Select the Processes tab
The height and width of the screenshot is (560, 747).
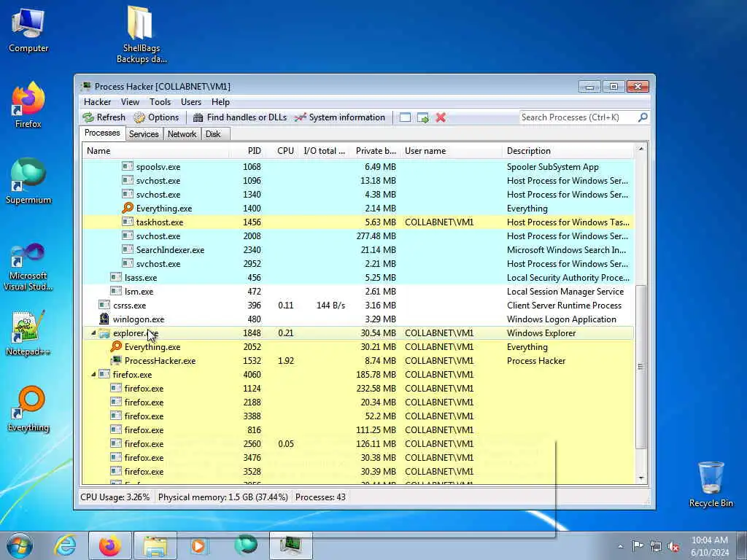tap(102, 133)
